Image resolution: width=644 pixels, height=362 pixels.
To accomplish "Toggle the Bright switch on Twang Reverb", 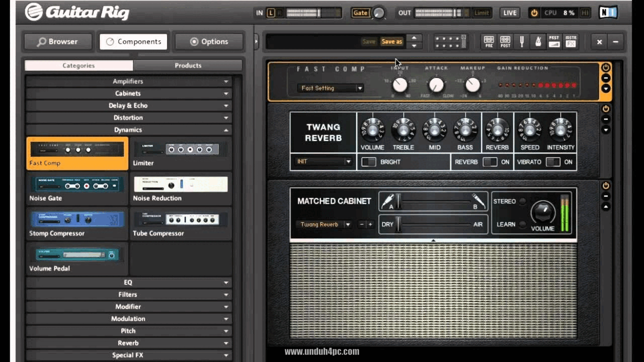I will [x=369, y=162].
